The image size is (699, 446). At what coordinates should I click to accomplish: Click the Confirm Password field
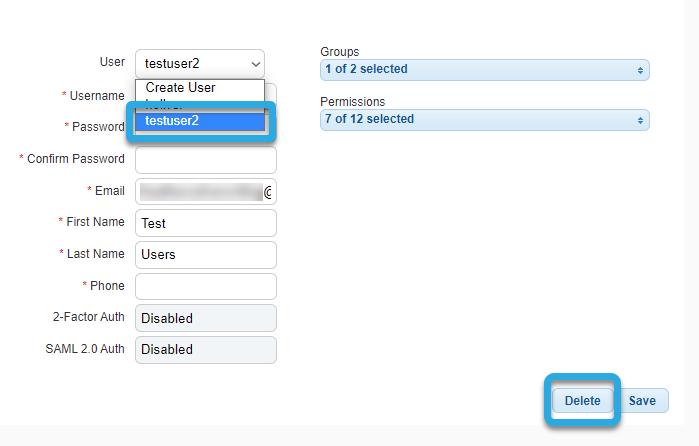point(206,160)
